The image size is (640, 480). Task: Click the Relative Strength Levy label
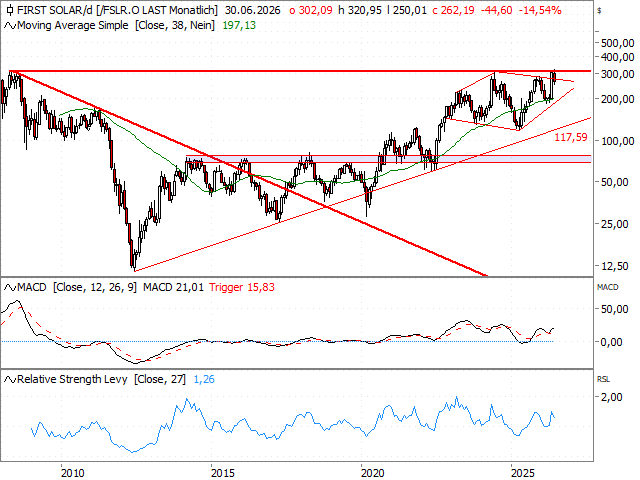72,379
